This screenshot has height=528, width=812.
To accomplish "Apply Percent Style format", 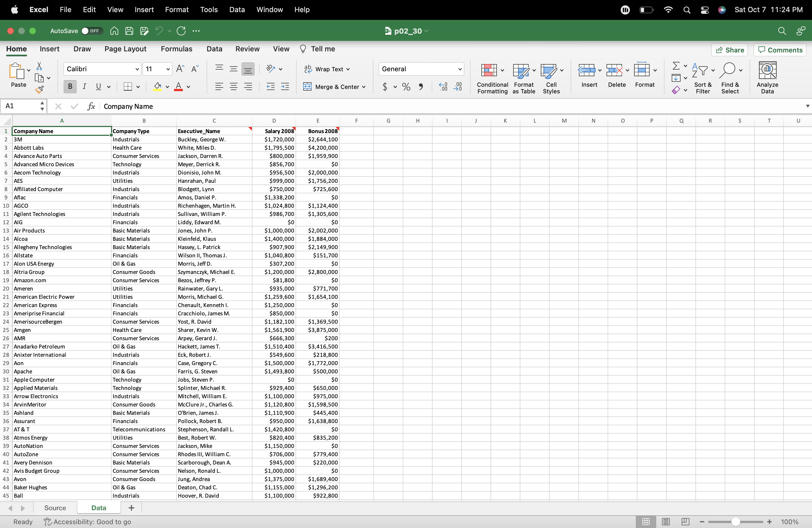I will 406,87.
